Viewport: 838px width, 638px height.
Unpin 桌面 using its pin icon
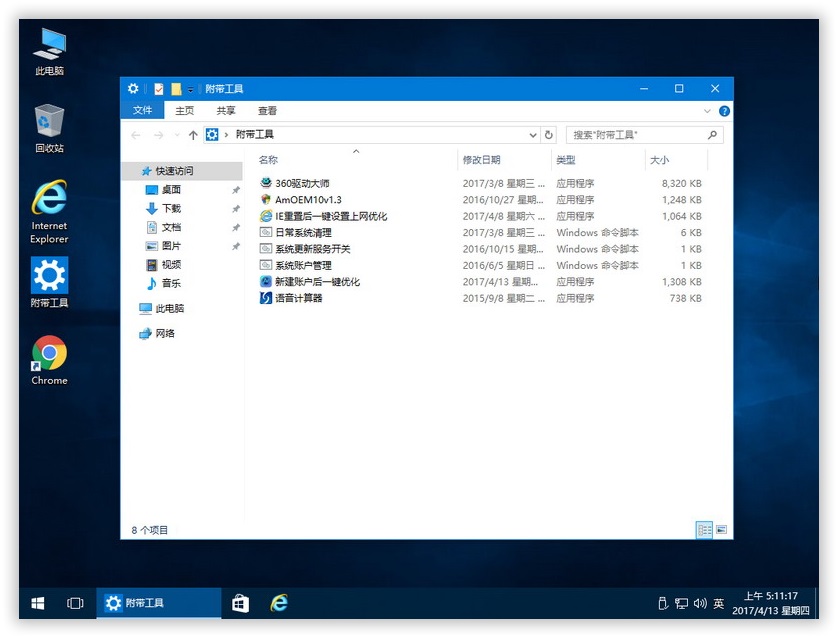coord(236,190)
